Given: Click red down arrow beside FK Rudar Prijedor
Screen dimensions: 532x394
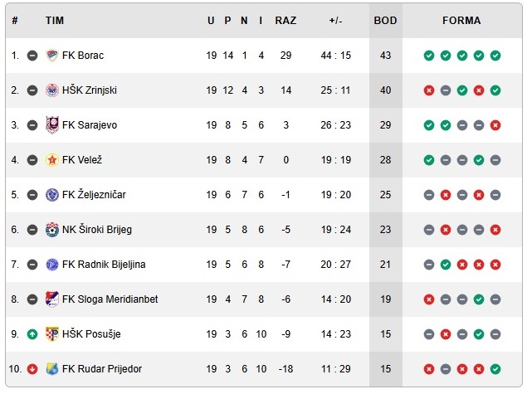Looking at the screenshot, I should [32, 369].
